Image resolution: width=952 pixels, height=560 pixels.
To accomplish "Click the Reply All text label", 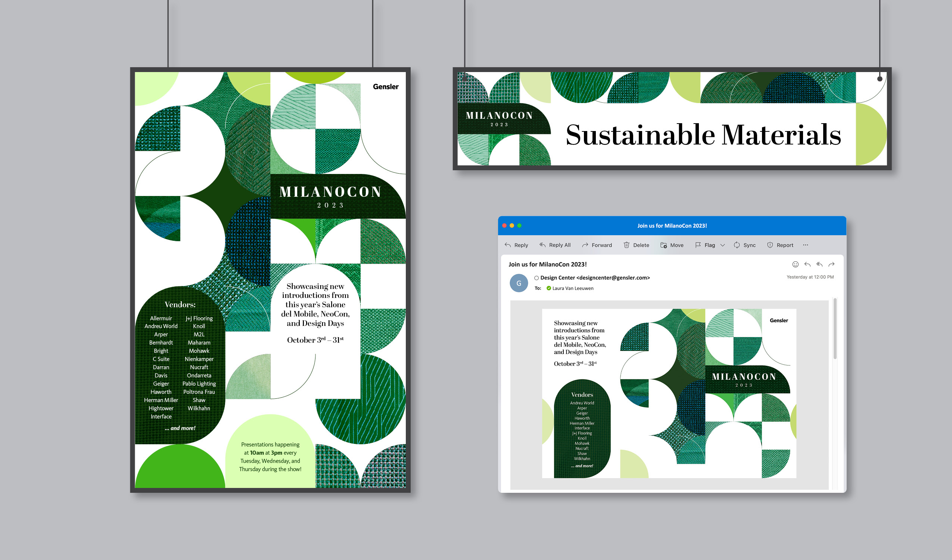I will tap(560, 245).
